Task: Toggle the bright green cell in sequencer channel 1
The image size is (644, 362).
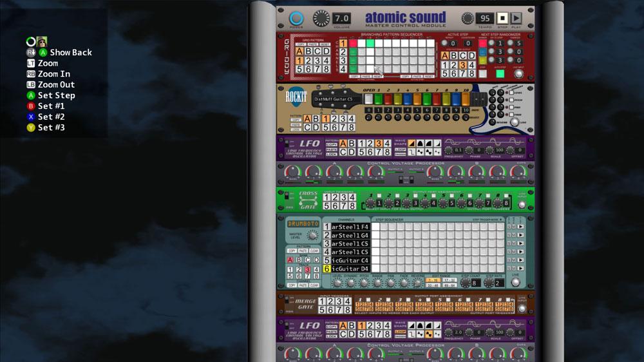Action: (x=370, y=43)
